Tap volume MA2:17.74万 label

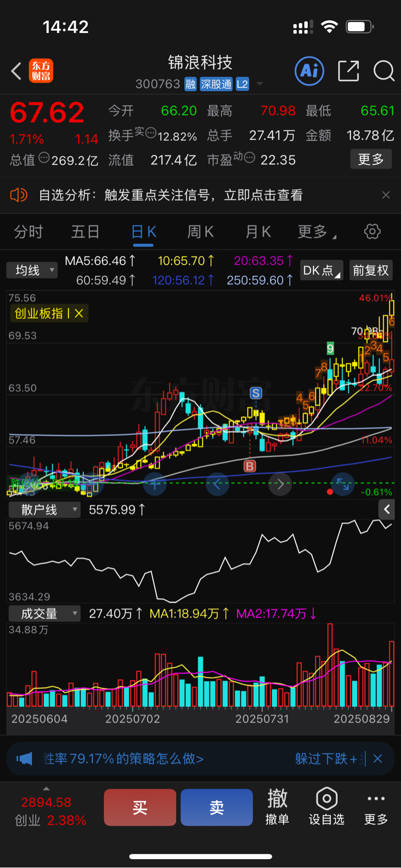pyautogui.click(x=276, y=614)
